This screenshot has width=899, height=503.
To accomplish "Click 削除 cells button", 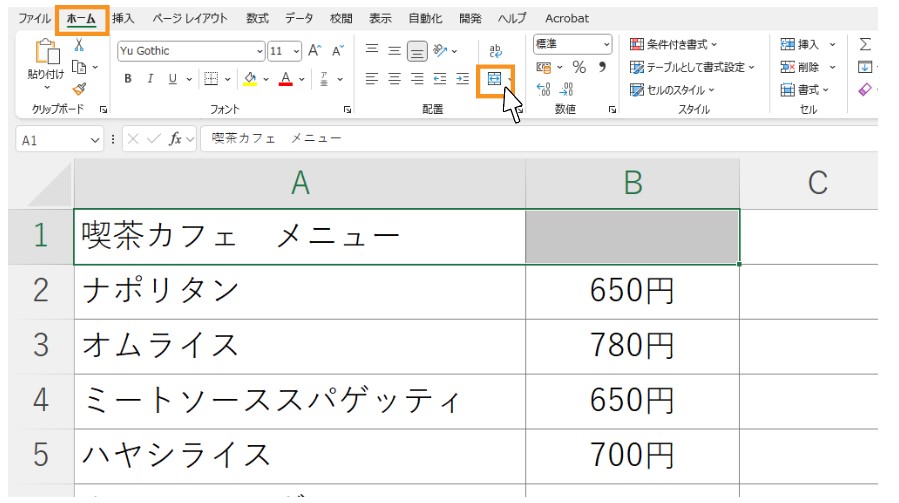I will (x=799, y=67).
